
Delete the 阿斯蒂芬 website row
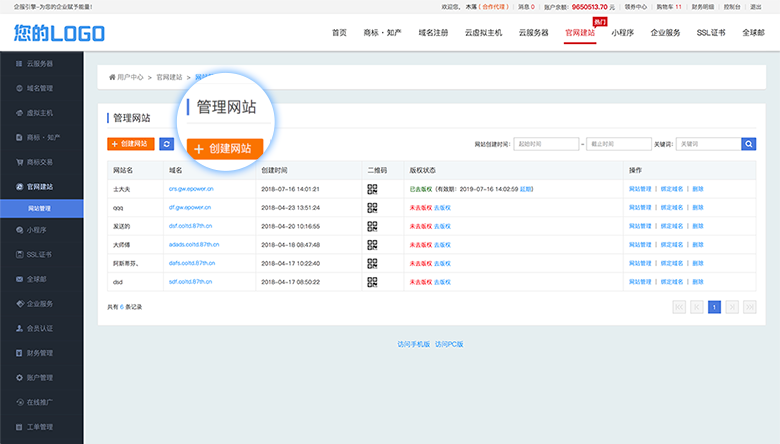tap(697, 263)
